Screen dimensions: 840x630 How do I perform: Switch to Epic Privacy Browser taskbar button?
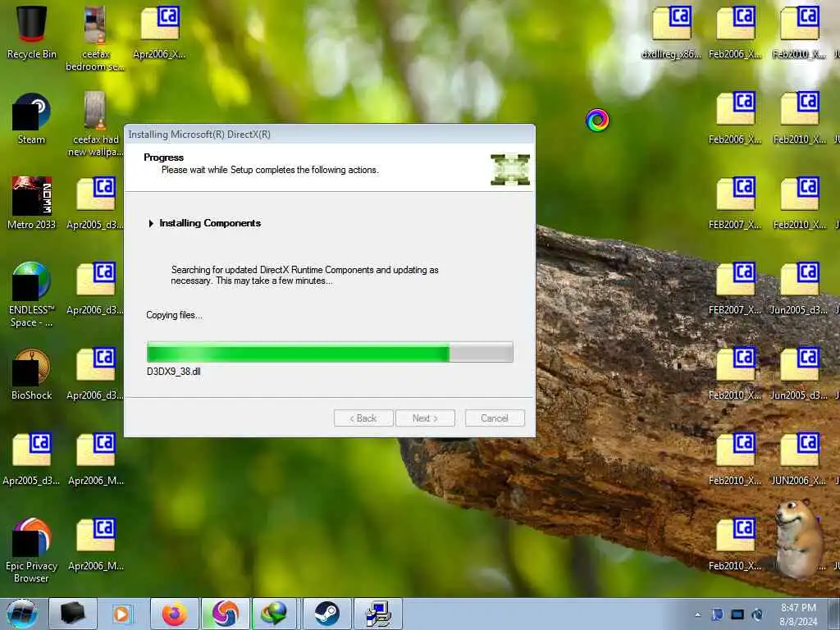[226, 614]
